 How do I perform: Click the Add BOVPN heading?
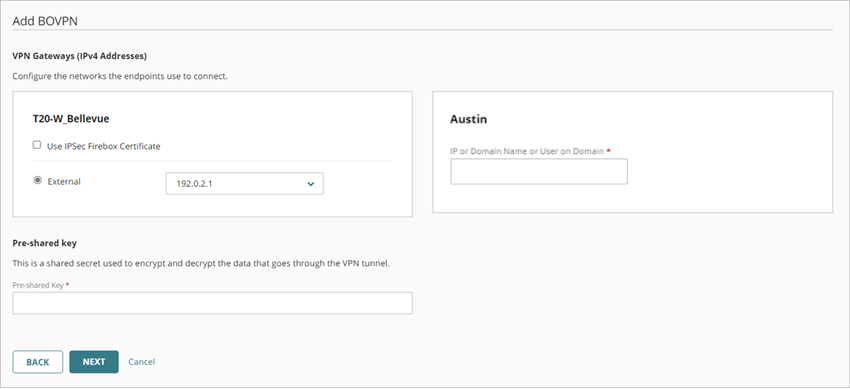[46, 21]
